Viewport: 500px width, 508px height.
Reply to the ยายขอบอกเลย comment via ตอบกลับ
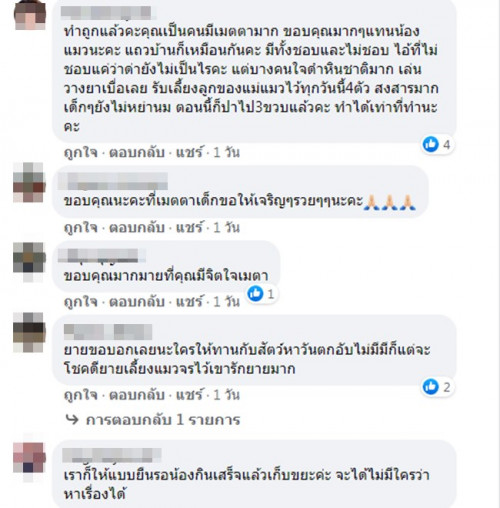point(137,395)
